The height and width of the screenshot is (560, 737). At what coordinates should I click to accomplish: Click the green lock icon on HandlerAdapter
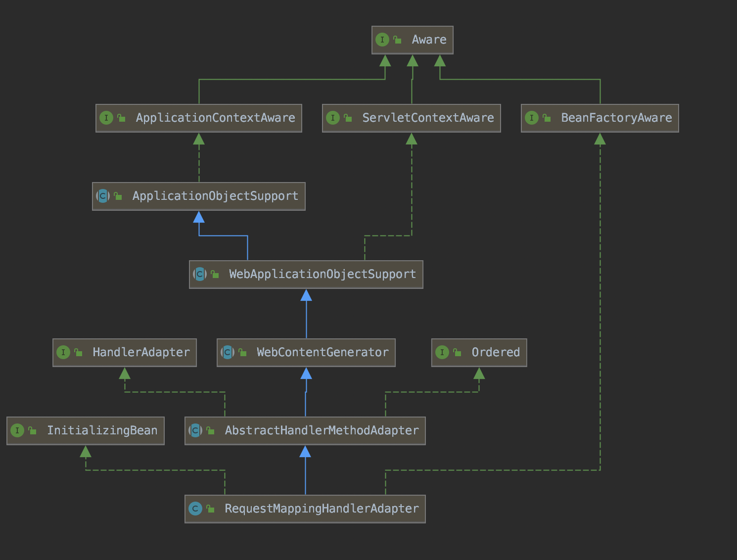click(x=78, y=352)
